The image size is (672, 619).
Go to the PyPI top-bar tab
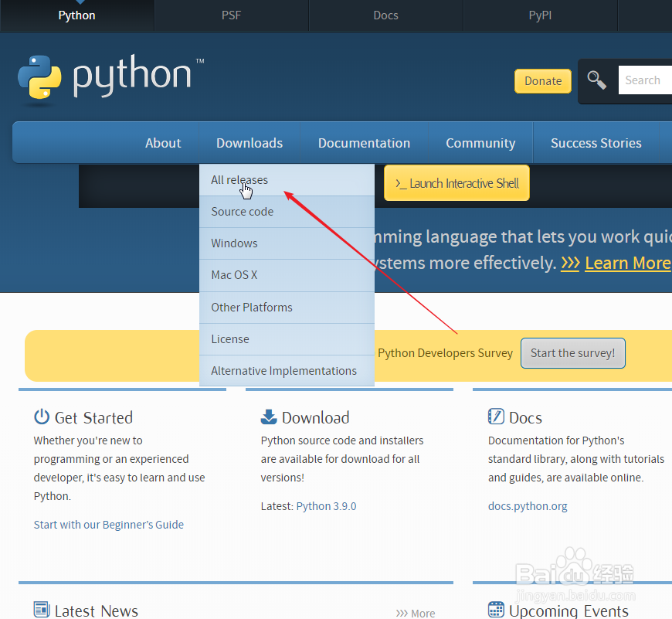pyautogui.click(x=540, y=15)
